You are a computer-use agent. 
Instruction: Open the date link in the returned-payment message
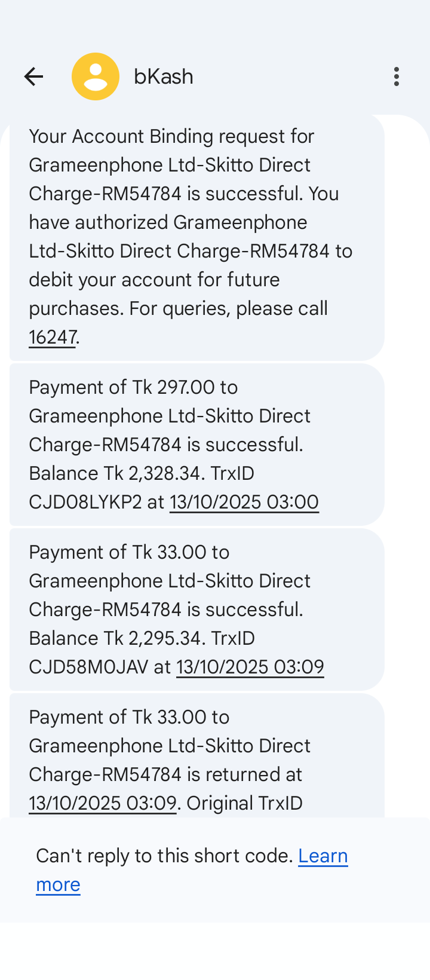(103, 803)
